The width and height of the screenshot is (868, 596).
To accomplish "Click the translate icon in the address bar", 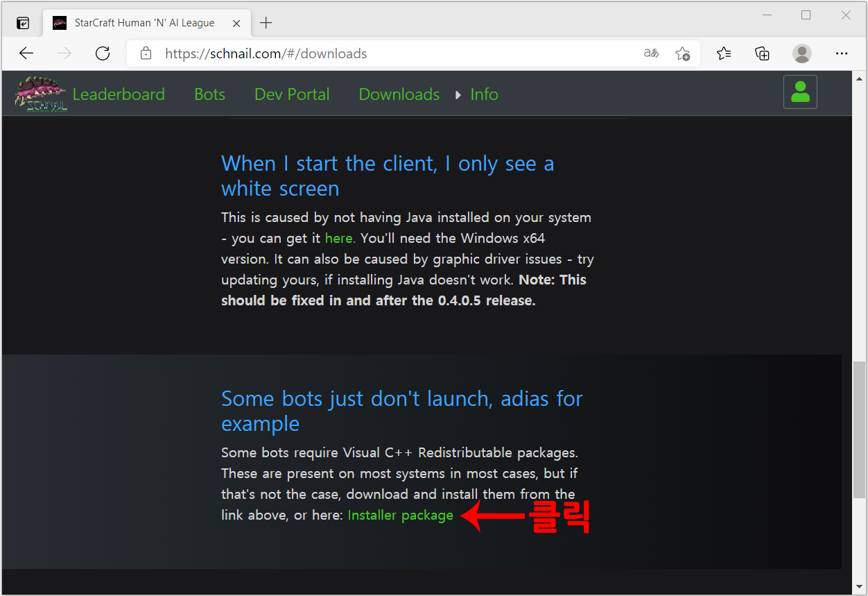I will click(651, 53).
